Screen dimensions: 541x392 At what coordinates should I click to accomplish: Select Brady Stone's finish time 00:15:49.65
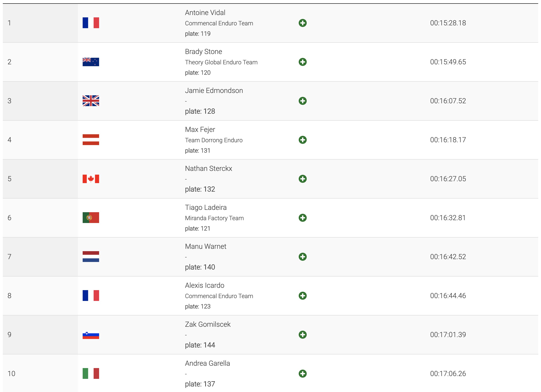coord(448,62)
